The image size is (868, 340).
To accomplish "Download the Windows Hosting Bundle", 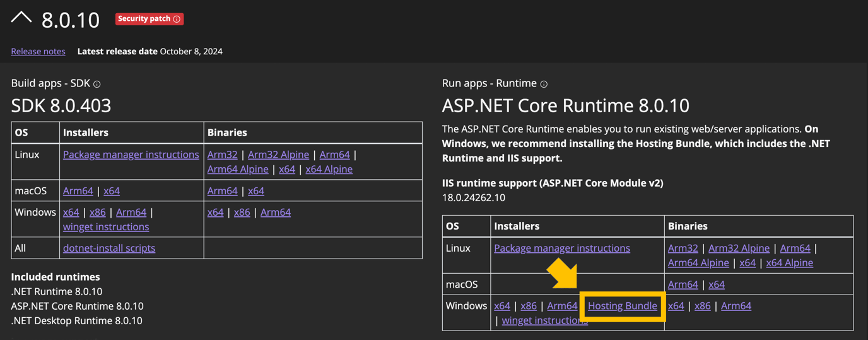I will 622,306.
